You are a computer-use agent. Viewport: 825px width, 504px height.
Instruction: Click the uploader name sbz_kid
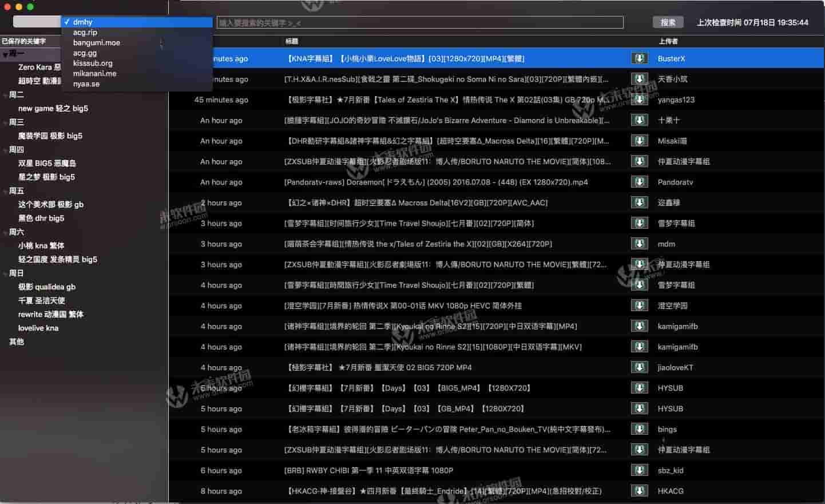tap(671, 470)
